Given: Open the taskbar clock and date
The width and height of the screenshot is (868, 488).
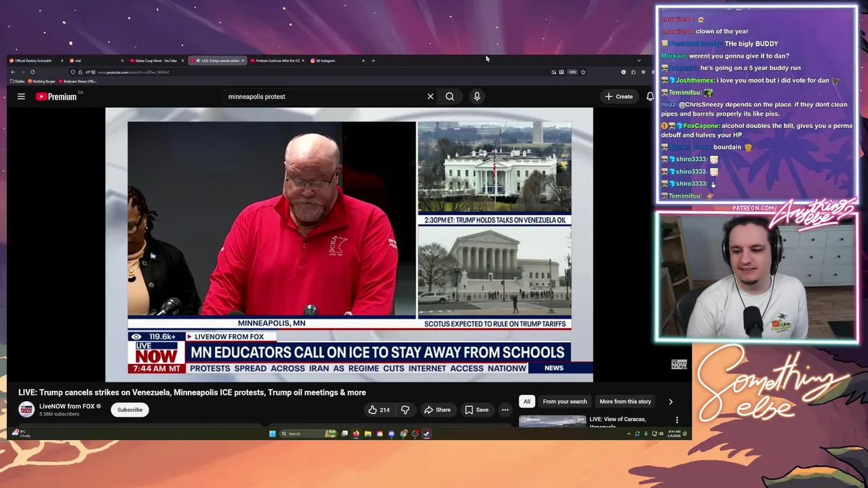Looking at the screenshot, I should coord(674,434).
